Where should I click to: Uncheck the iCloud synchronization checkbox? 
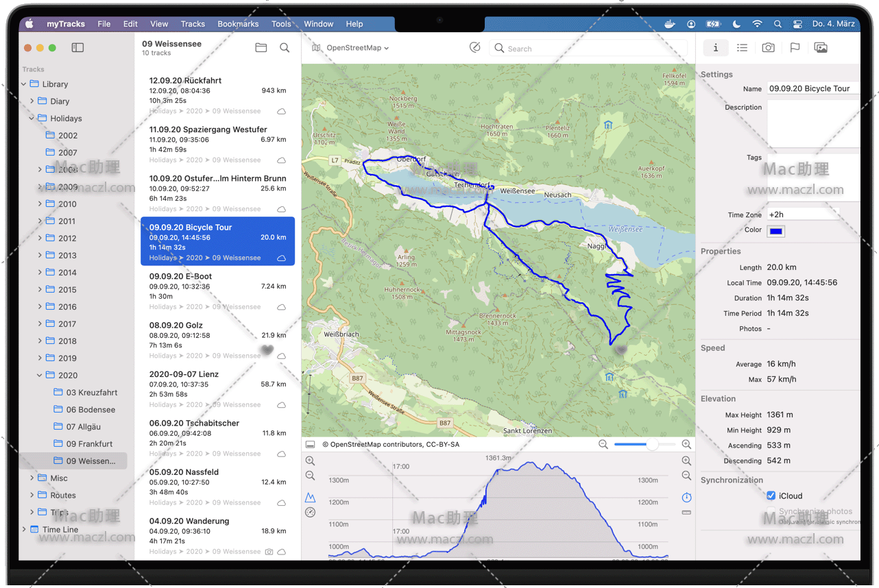(771, 495)
